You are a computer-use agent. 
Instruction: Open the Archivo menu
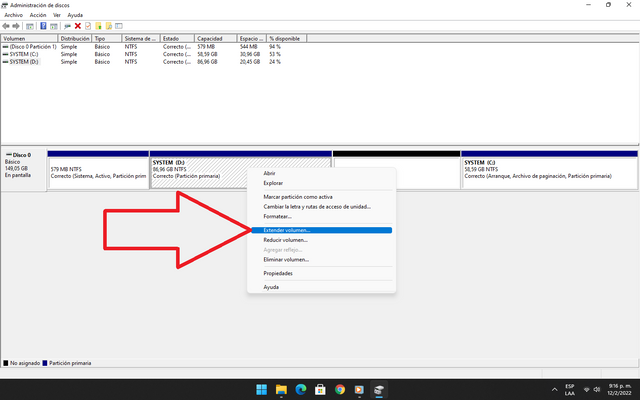point(13,15)
